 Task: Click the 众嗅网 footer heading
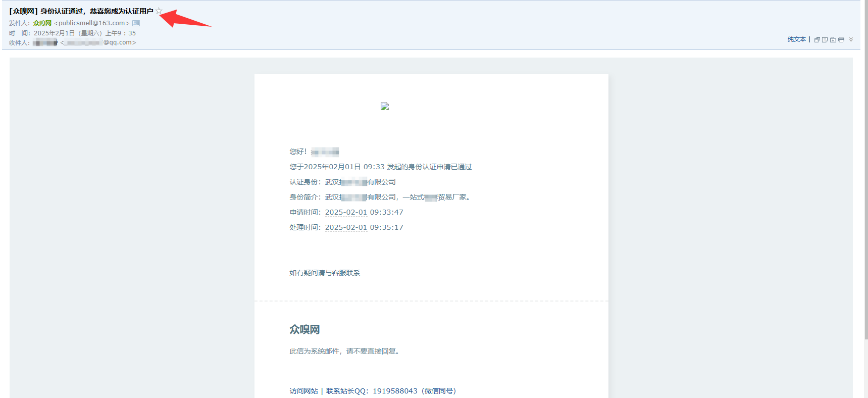(x=304, y=330)
